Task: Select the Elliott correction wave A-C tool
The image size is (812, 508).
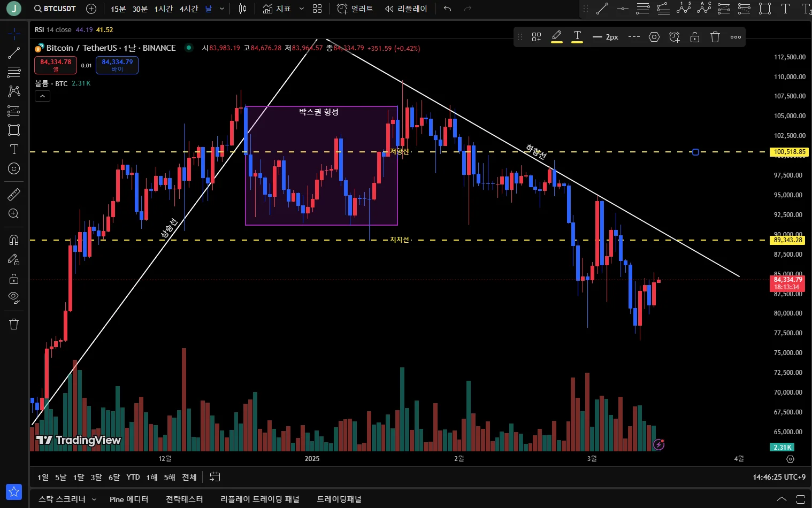Action: point(704,8)
